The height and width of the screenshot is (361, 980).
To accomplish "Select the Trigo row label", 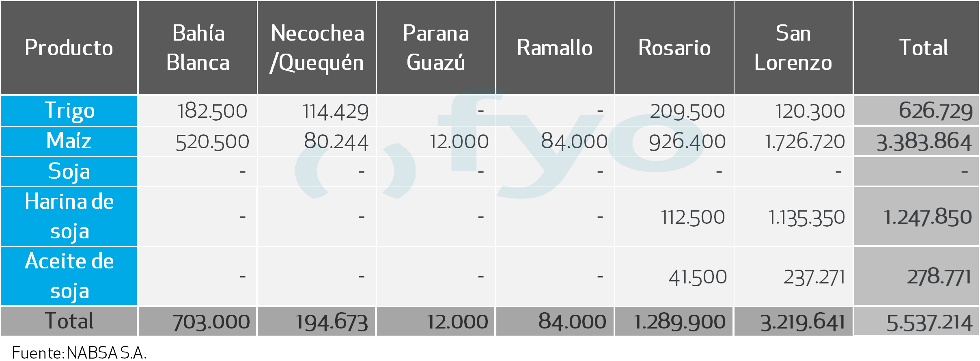I will pyautogui.click(x=69, y=111).
